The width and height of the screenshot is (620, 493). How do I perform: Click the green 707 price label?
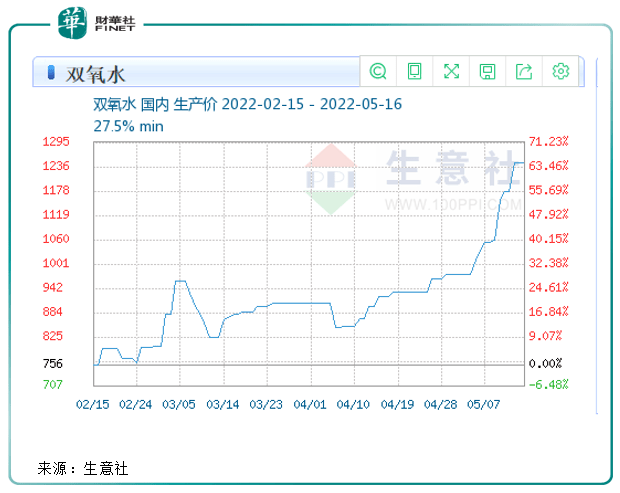(53, 385)
